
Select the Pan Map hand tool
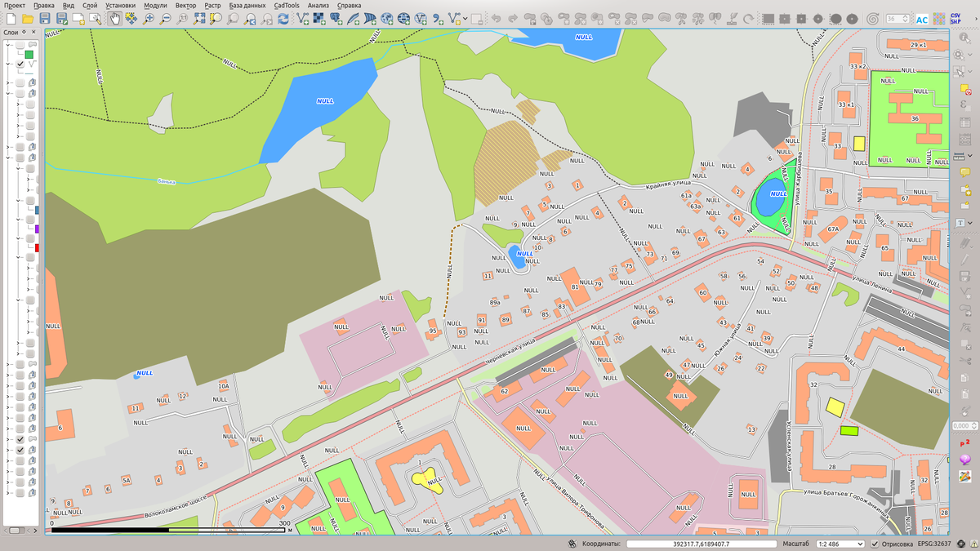click(x=114, y=18)
